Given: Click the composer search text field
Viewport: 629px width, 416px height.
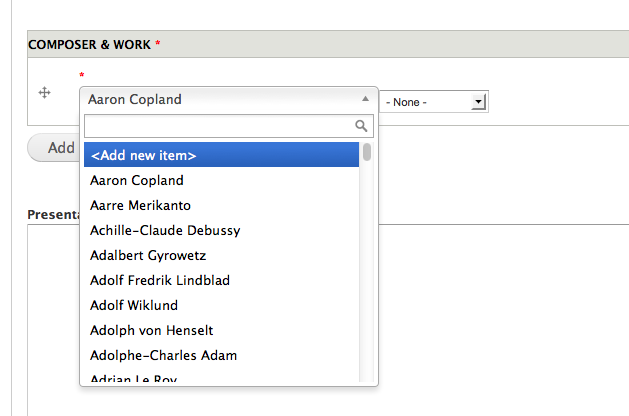Looking at the screenshot, I should (218, 126).
